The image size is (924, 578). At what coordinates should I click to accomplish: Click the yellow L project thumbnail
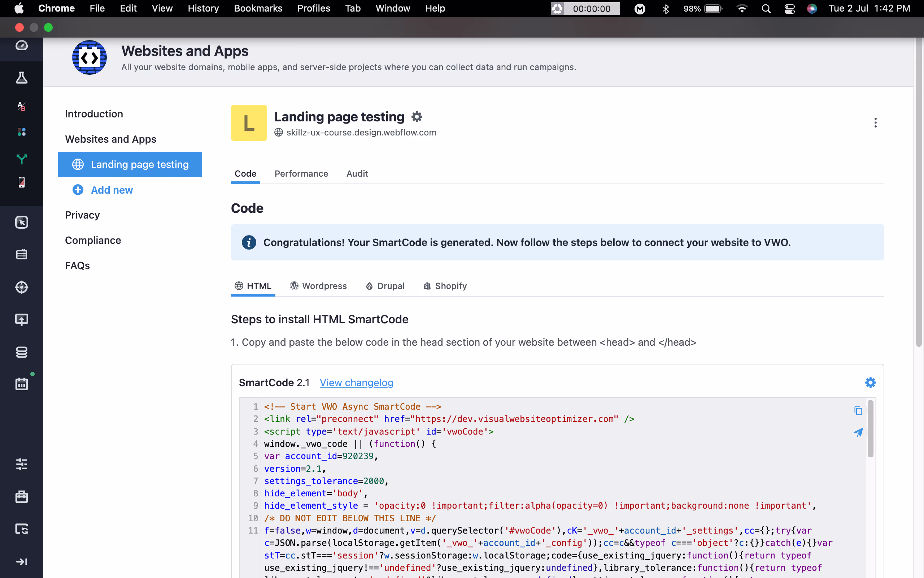point(249,123)
